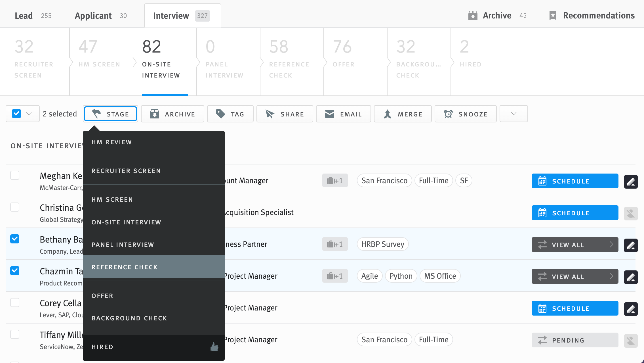Select Hired in the stage menu
This screenshot has height=363, width=644.
[x=102, y=347]
